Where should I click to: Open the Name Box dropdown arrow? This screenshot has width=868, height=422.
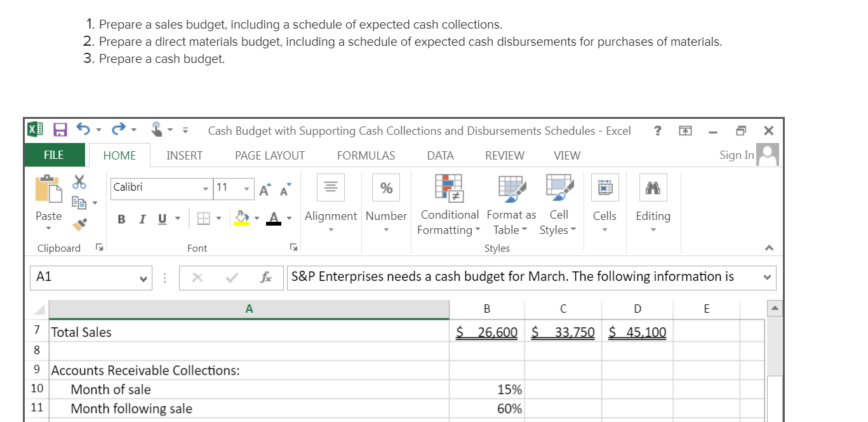144,278
